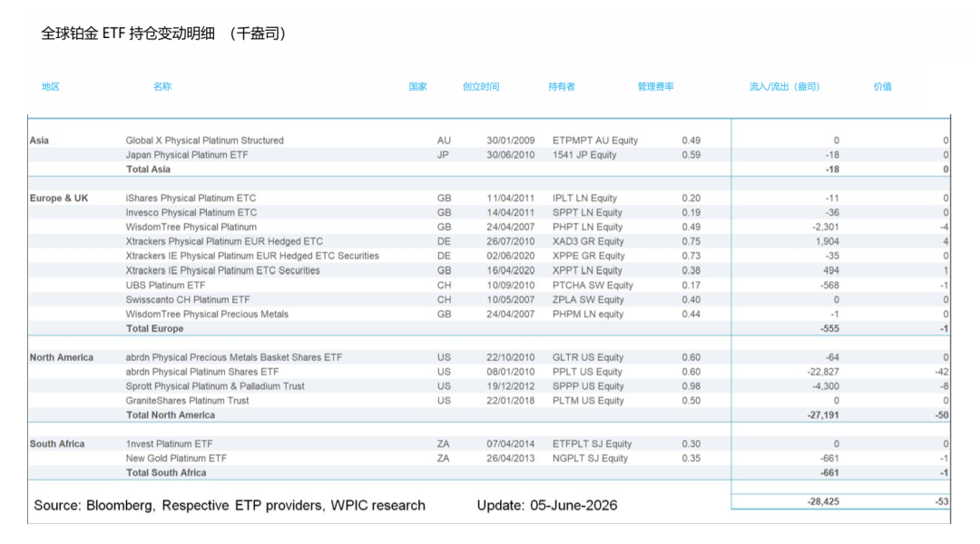
Task: Select the 持有者 column header
Action: [x=562, y=87]
